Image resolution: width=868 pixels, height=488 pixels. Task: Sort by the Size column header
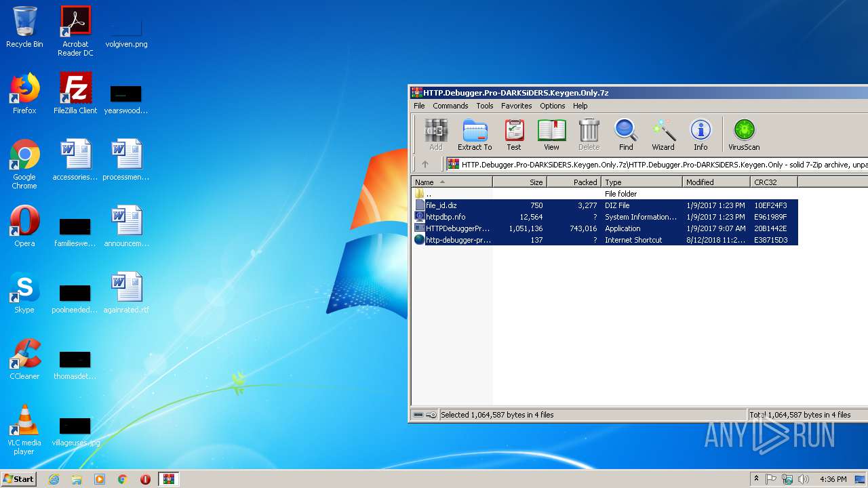(519, 182)
